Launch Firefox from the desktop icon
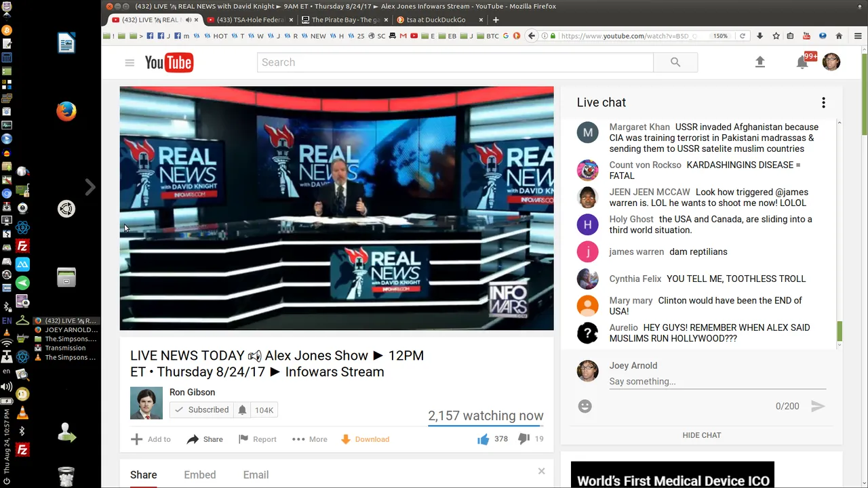The width and height of the screenshot is (868, 488). tap(66, 111)
